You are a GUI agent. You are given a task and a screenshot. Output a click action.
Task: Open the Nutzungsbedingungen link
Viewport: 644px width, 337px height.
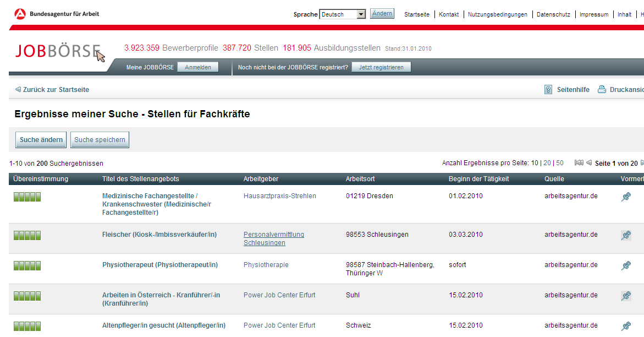coord(497,14)
